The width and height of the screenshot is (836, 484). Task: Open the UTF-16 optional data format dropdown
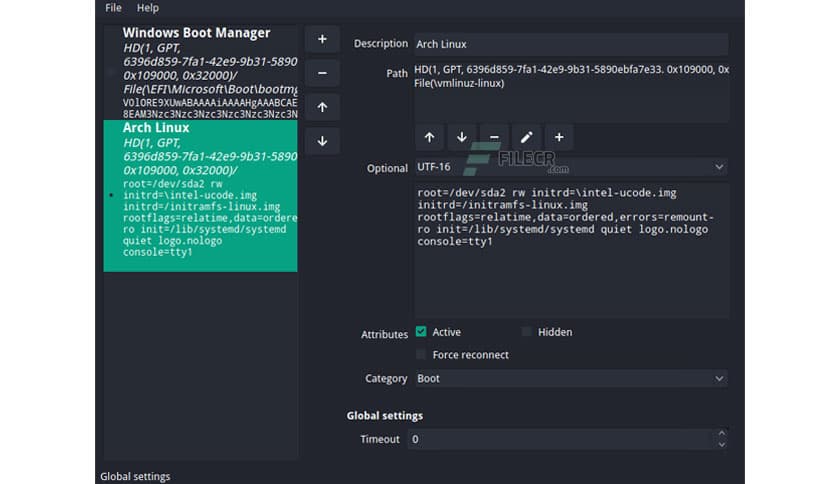pyautogui.click(x=571, y=167)
